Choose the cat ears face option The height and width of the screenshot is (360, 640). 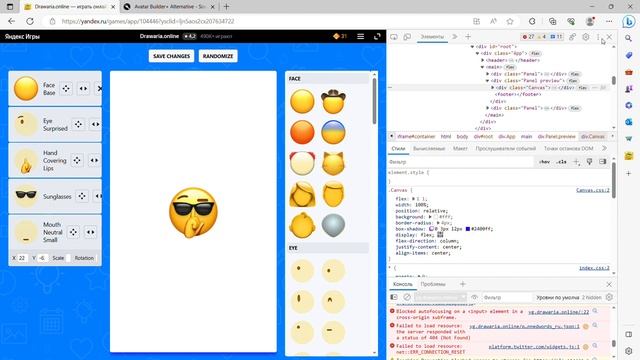333,163
